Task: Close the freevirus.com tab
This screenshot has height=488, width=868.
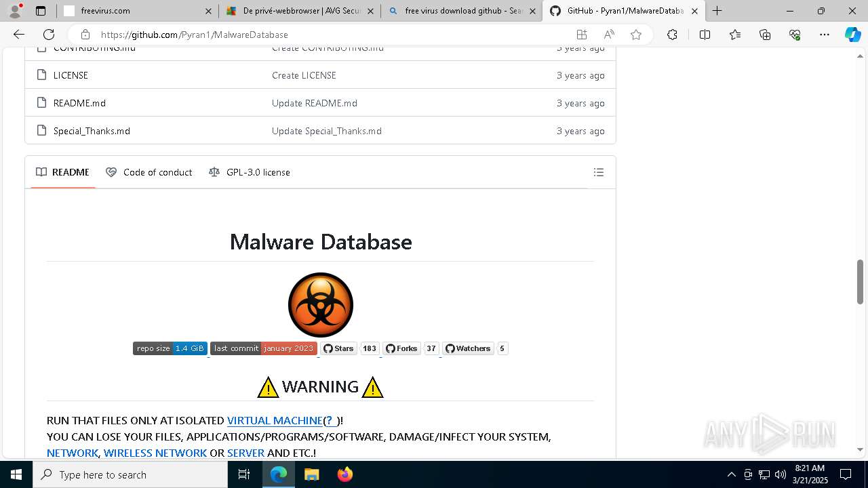Action: (208, 11)
